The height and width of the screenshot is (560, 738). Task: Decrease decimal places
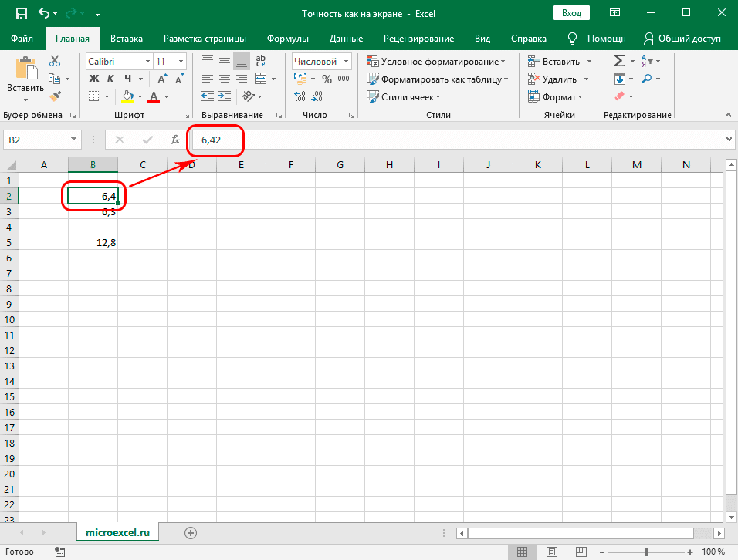(x=317, y=96)
